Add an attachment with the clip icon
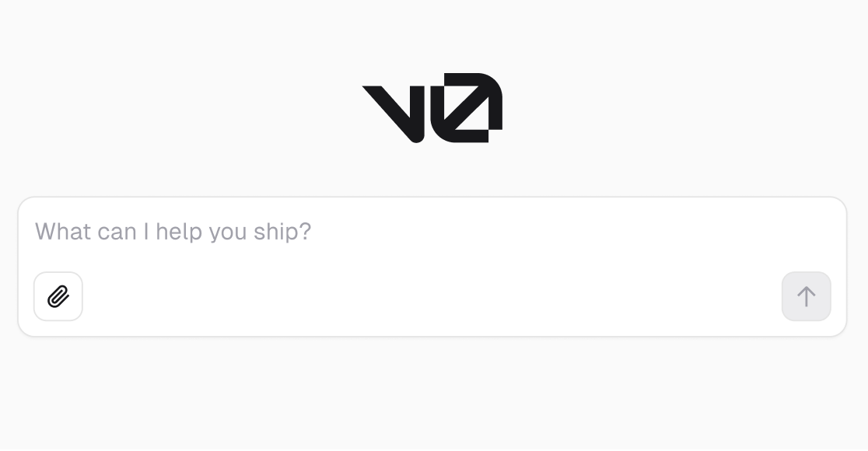Viewport: 868px width, 451px height. [x=58, y=296]
